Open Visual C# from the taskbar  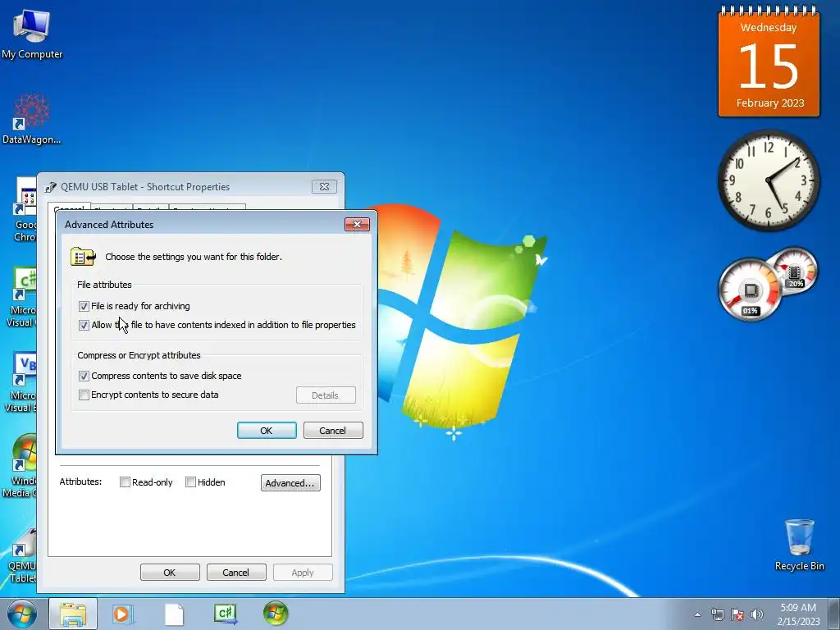point(226,614)
